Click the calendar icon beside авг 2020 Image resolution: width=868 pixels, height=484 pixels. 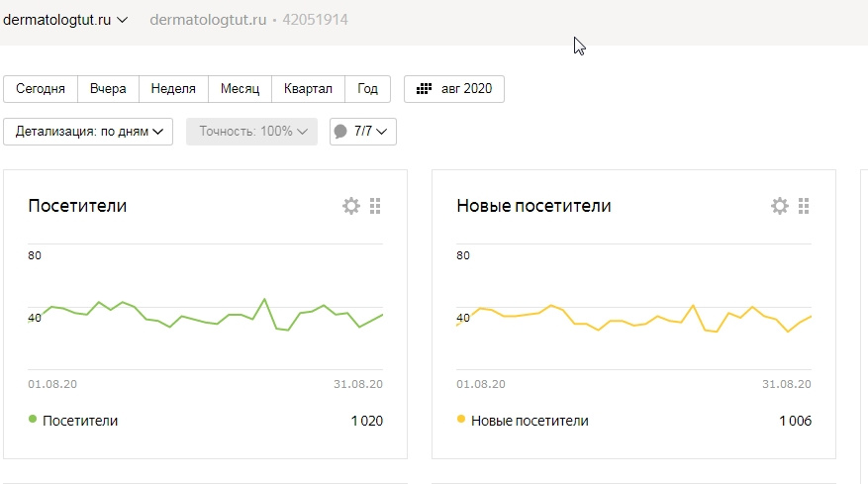coord(424,89)
